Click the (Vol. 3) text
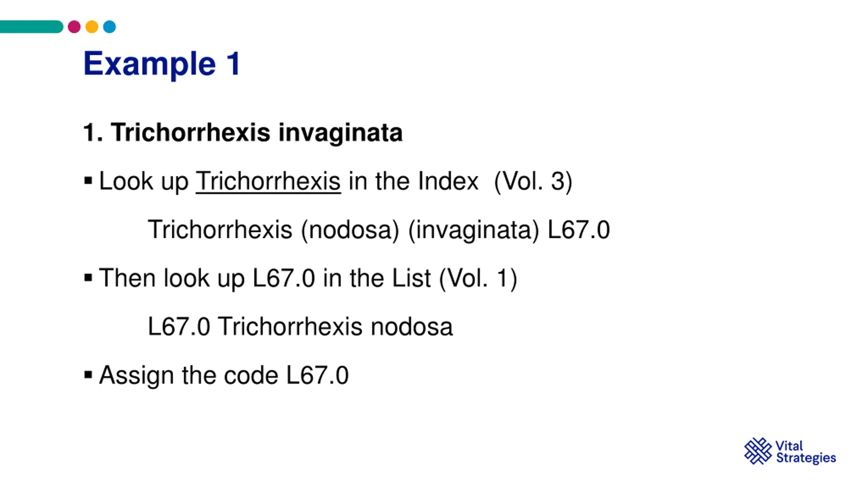This screenshot has height=488, width=868. (533, 182)
